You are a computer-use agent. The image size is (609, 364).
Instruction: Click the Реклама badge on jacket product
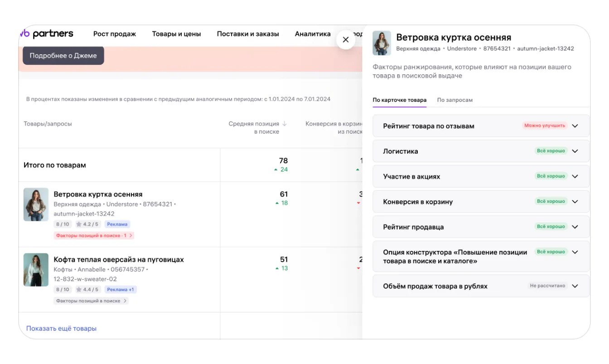[x=117, y=224]
